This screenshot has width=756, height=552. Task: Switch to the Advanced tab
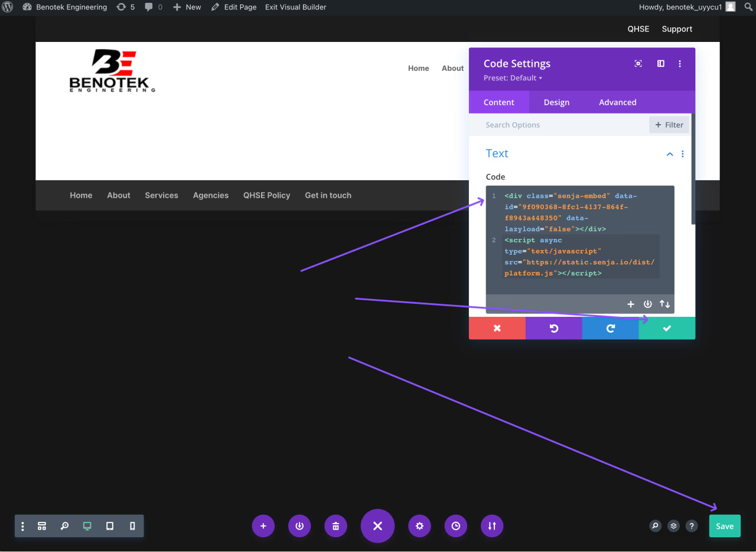pyautogui.click(x=617, y=102)
